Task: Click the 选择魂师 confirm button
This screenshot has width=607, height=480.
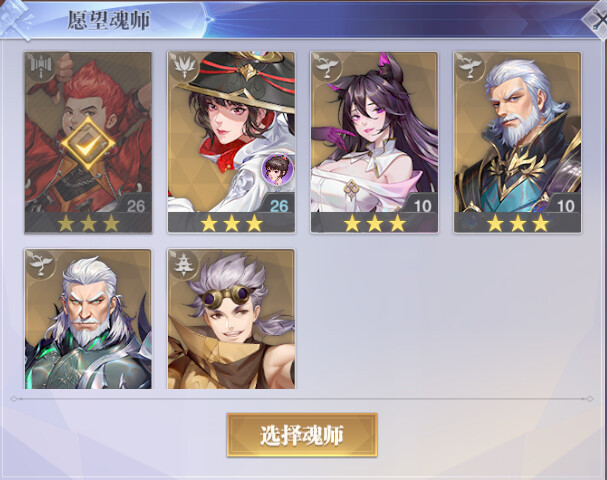Action: tap(302, 435)
